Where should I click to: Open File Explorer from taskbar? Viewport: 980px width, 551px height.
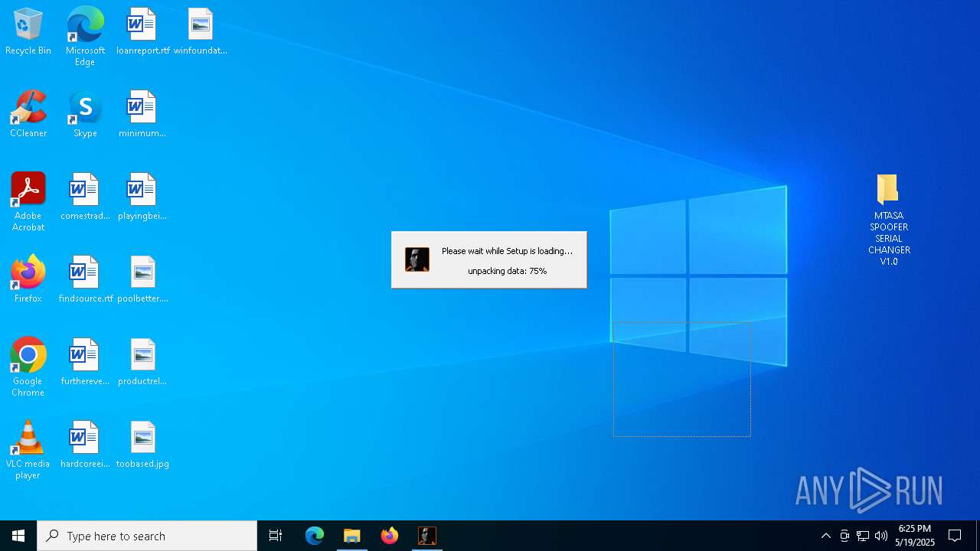coord(352,536)
